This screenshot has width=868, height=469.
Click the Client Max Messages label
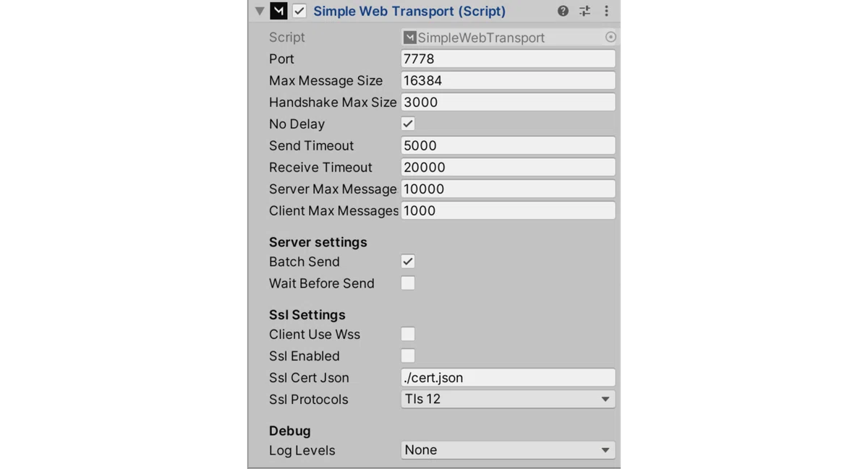333,210
